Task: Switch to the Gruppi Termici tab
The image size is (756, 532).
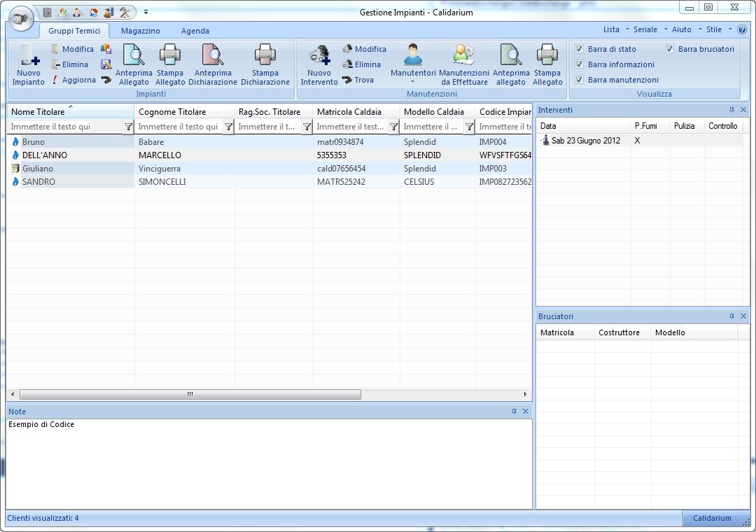Action: click(x=74, y=31)
